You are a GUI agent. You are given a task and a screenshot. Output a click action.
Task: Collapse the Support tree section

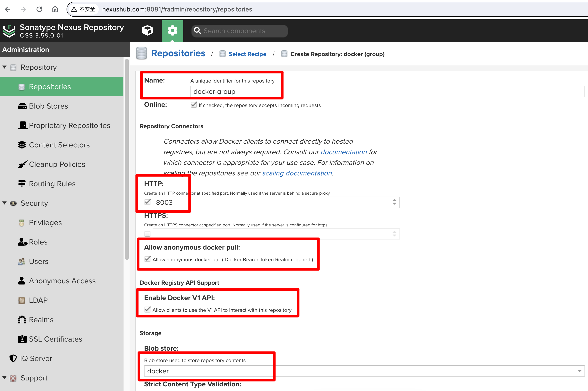click(4, 378)
